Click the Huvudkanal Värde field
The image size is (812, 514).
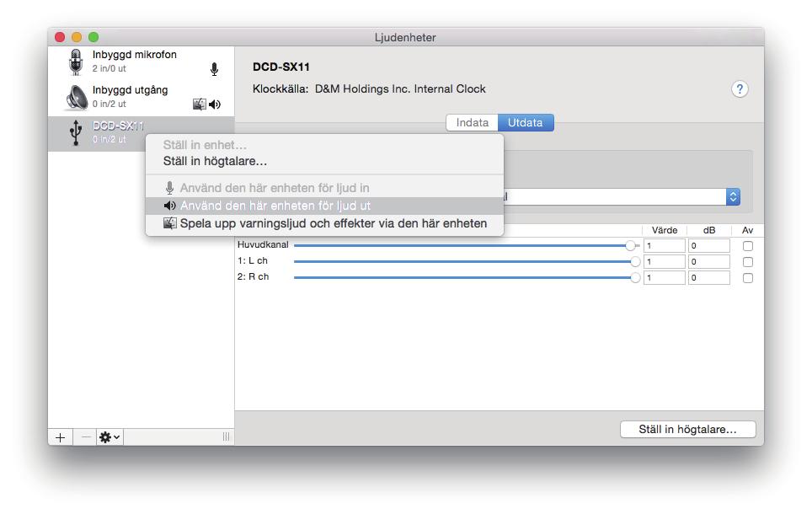pyautogui.click(x=665, y=245)
